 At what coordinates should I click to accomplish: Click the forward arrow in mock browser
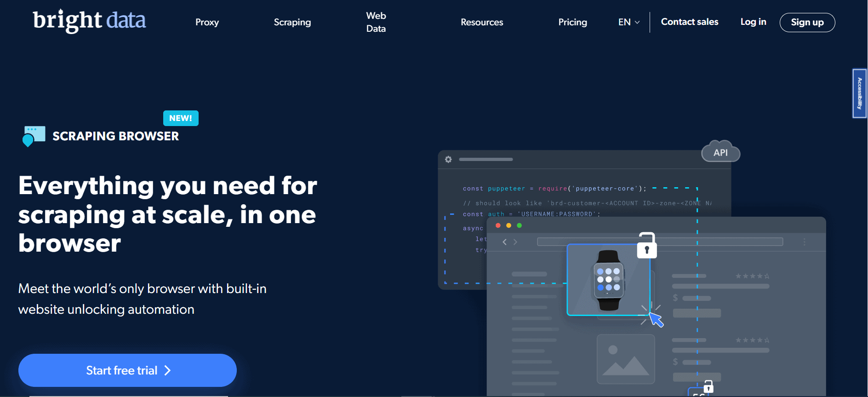(x=515, y=242)
